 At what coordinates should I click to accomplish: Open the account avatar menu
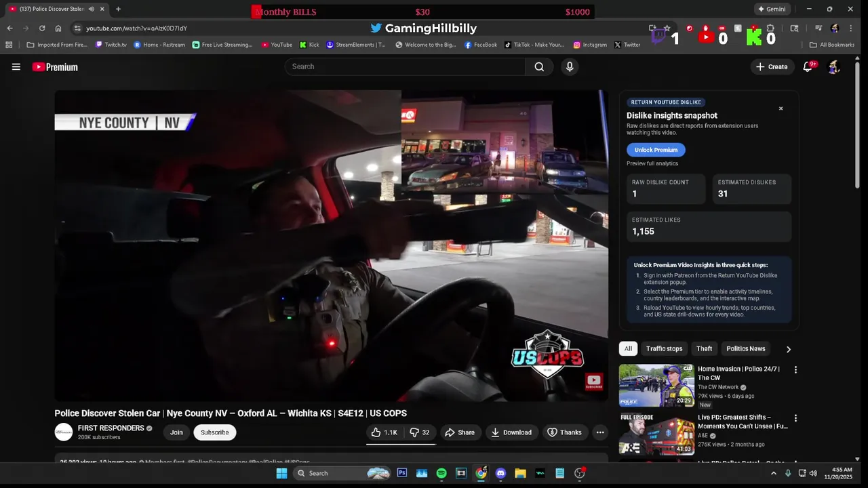click(834, 66)
